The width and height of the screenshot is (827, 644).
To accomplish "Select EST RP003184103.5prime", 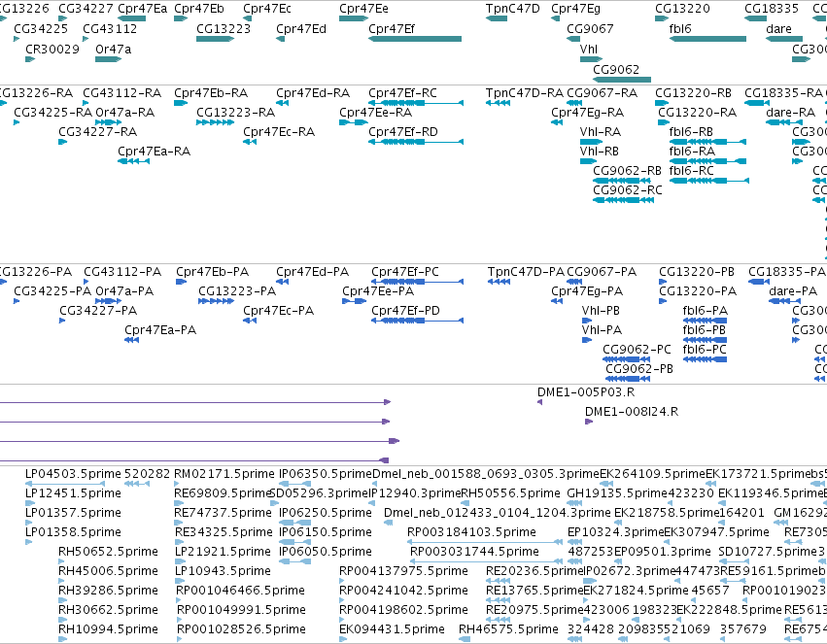I will click(485, 542).
